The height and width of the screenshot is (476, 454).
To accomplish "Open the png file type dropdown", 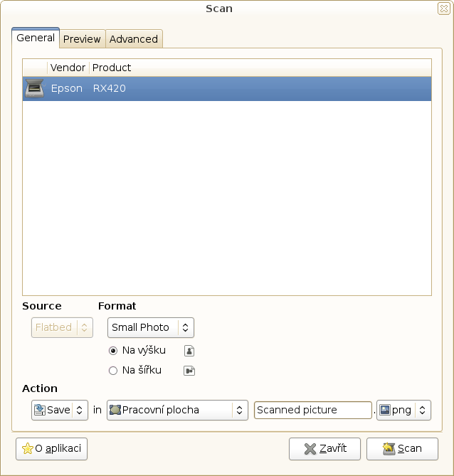I will pyautogui.click(x=403, y=411).
